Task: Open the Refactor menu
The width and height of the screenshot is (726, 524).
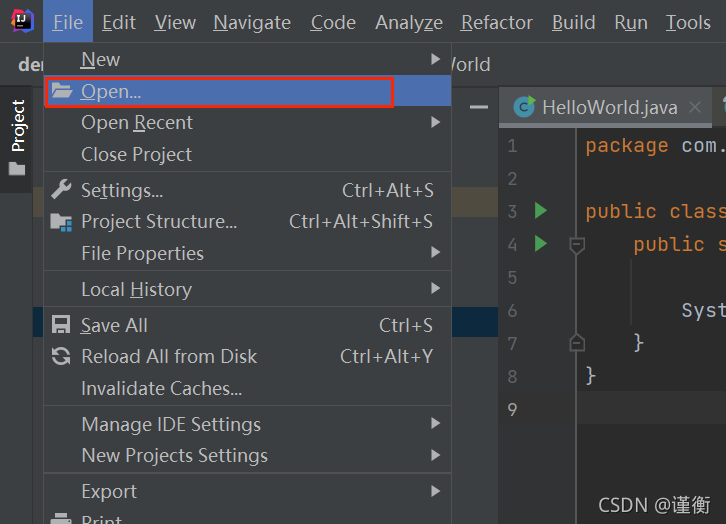Action: point(496,22)
